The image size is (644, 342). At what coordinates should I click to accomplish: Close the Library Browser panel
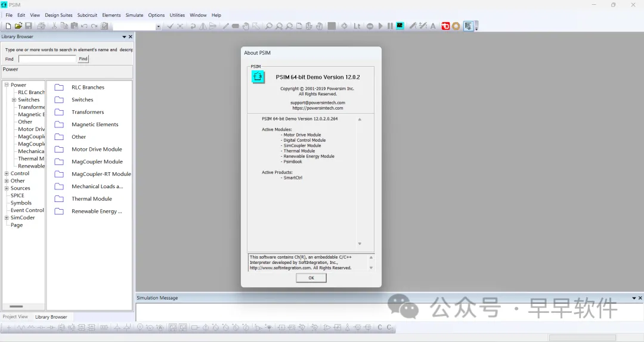131,36
